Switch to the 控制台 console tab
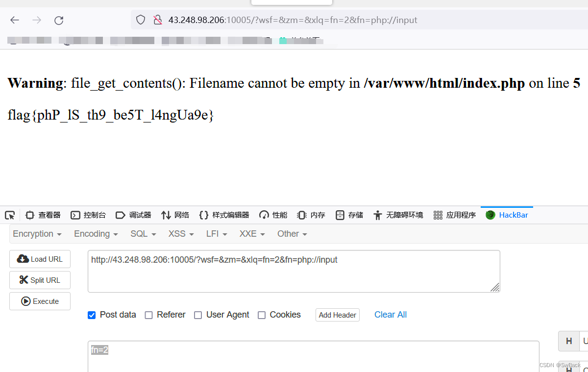The width and height of the screenshot is (588, 372). click(88, 215)
